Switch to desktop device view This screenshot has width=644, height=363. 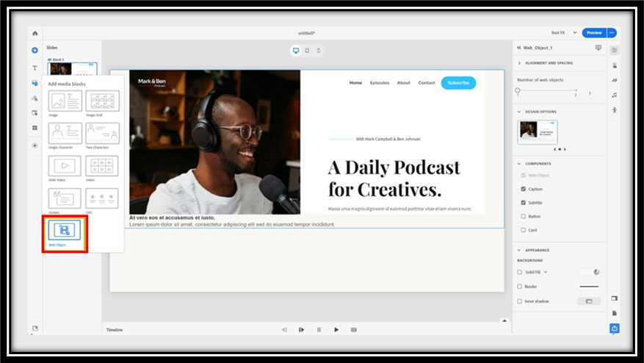[296, 51]
